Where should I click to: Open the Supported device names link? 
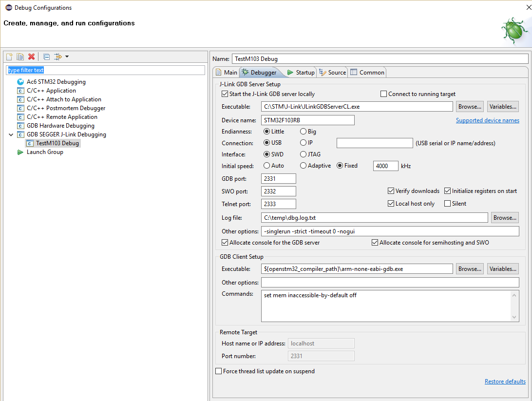pyautogui.click(x=488, y=120)
